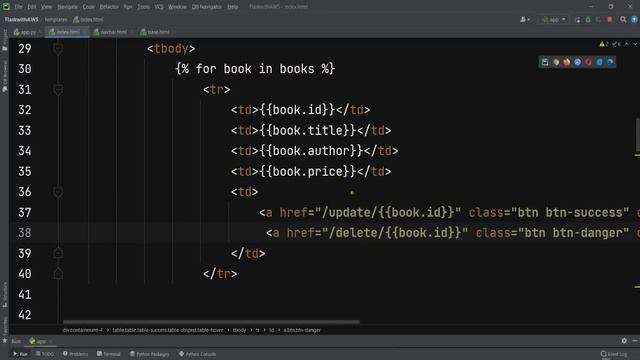Open the View menu
Screen dimensions: 640x360
47,7
